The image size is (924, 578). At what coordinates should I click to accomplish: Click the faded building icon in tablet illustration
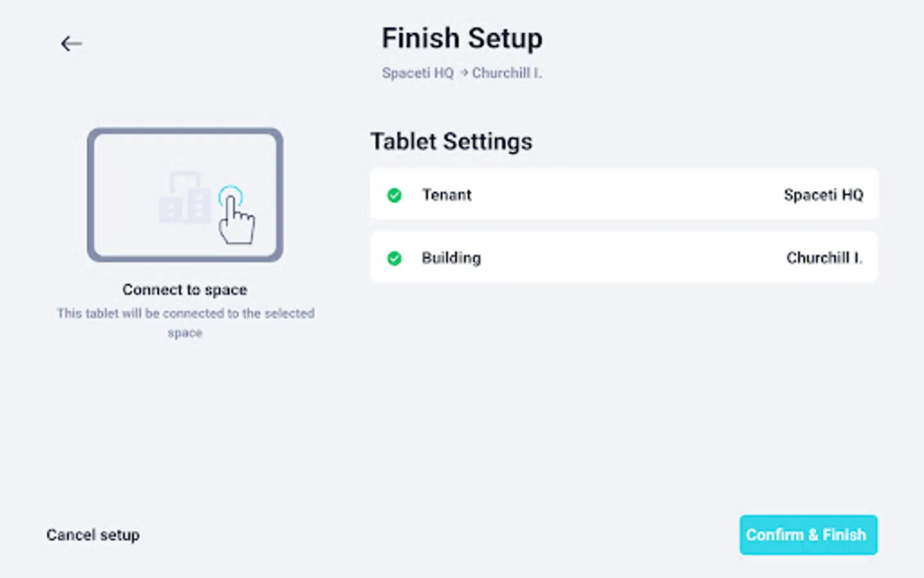(185, 198)
